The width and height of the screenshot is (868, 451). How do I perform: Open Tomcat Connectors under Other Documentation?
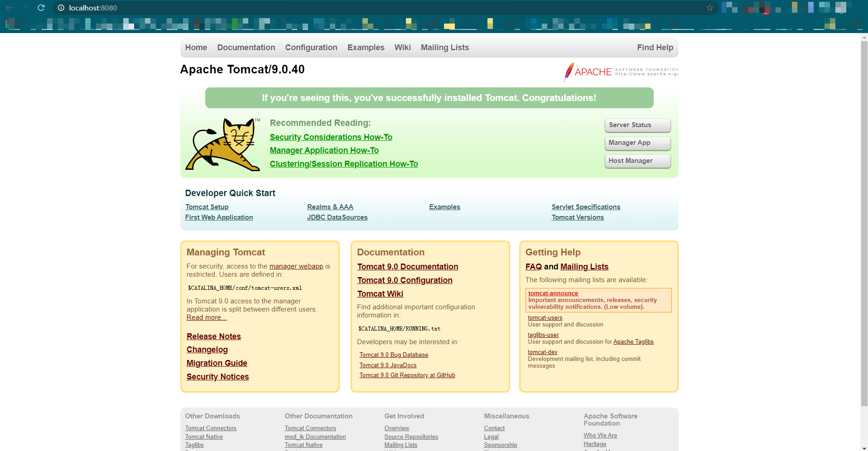(310, 428)
